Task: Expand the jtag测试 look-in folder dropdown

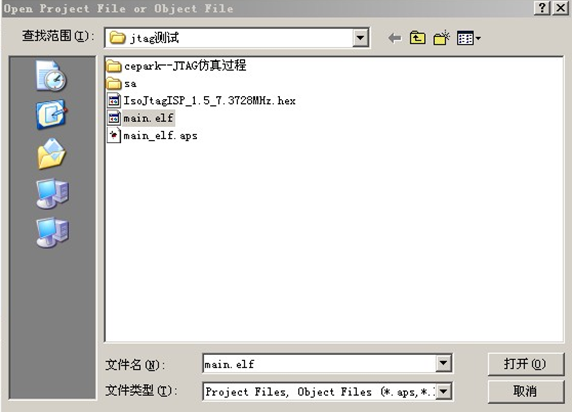Action: coord(360,38)
